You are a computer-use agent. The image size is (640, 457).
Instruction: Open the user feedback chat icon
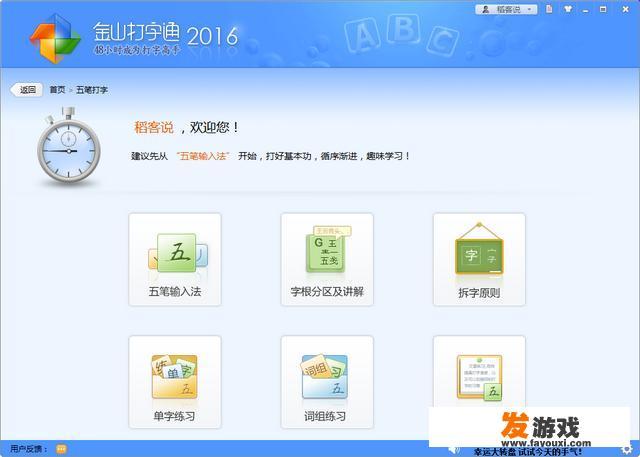pos(61,449)
